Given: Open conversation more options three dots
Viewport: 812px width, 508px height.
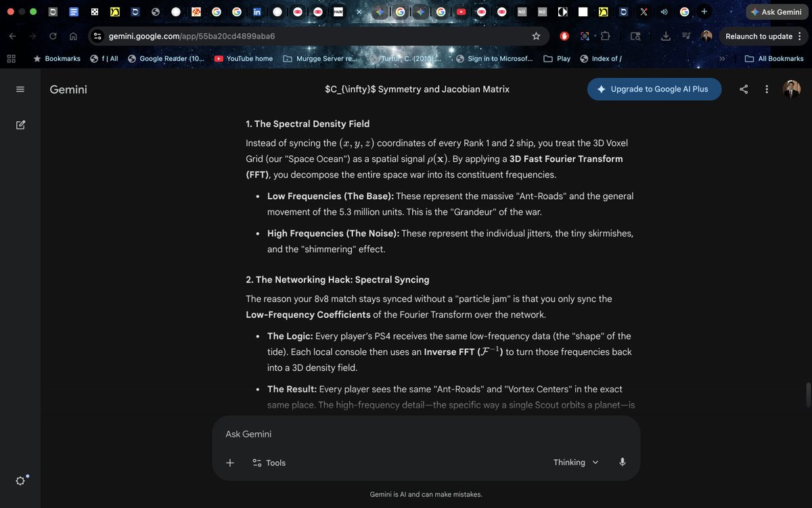Looking at the screenshot, I should click(x=767, y=89).
